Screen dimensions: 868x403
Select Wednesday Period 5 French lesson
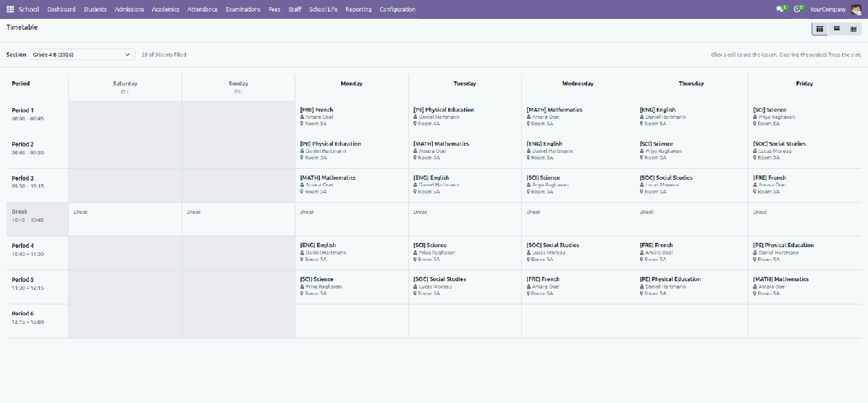coord(578,286)
